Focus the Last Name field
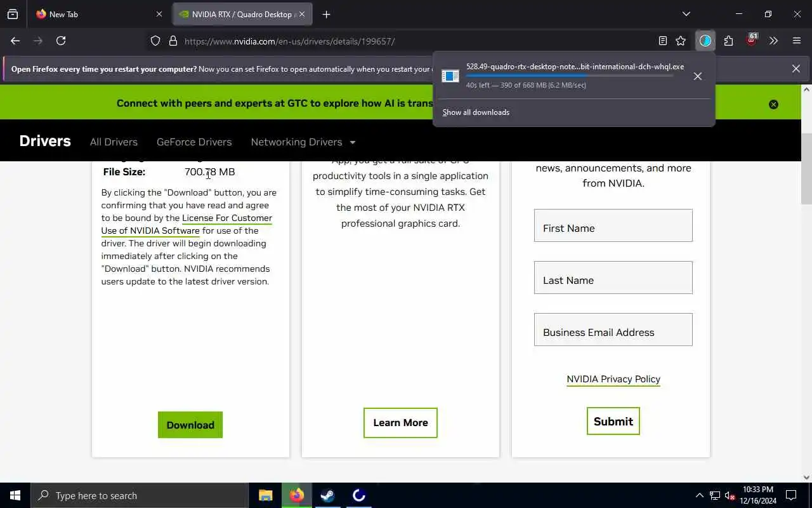This screenshot has height=508, width=812. coord(613,277)
